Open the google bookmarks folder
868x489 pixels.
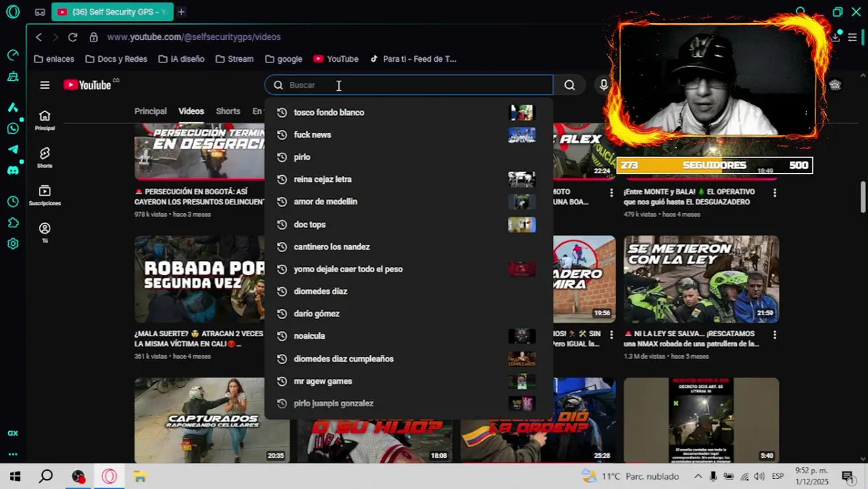click(x=284, y=59)
